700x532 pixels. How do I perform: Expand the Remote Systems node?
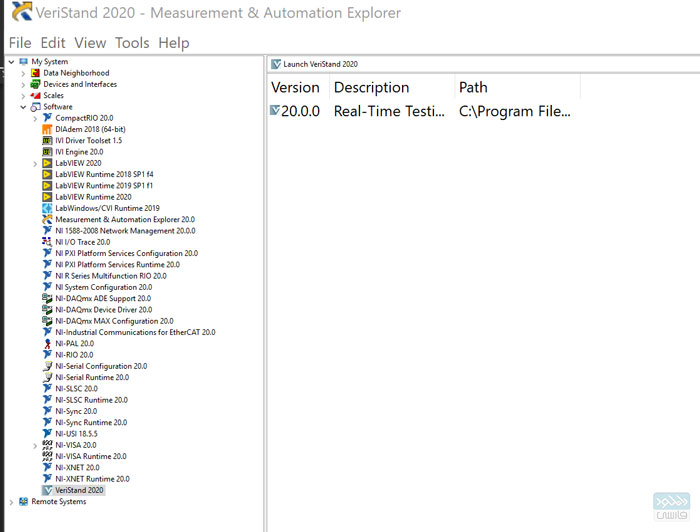[11, 502]
